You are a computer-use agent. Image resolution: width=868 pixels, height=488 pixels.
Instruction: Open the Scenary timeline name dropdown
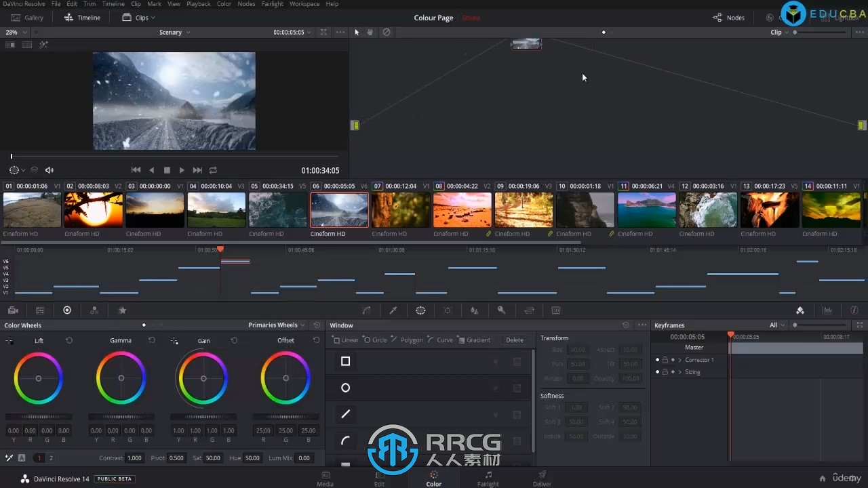coord(174,33)
